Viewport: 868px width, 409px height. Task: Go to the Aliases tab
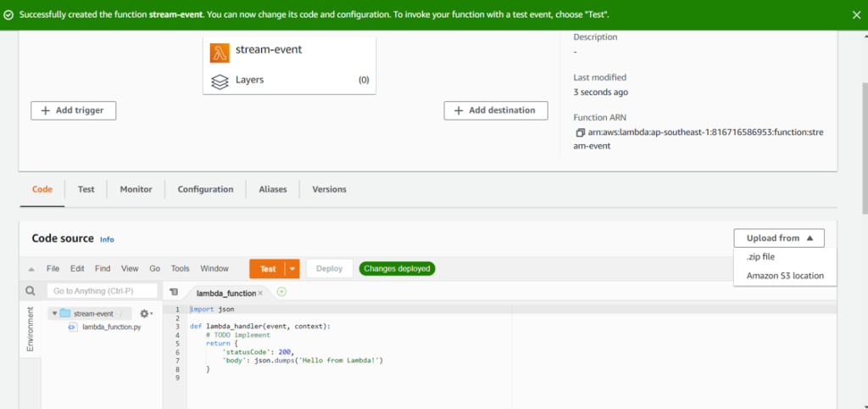(273, 189)
